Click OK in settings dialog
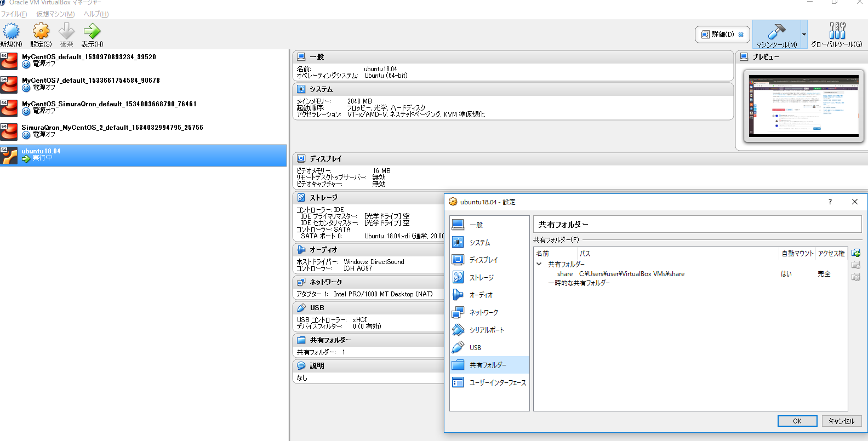 coord(797,421)
